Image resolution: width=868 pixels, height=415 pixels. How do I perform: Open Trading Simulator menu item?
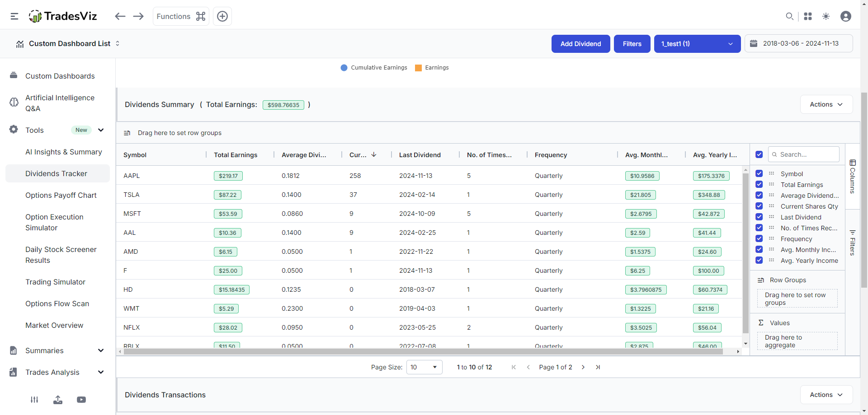click(x=55, y=282)
